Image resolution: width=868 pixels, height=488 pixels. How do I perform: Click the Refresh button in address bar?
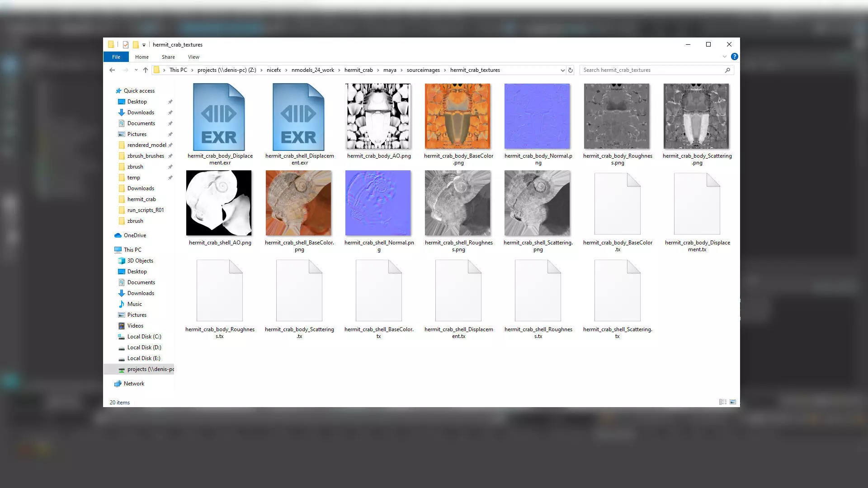coord(571,70)
